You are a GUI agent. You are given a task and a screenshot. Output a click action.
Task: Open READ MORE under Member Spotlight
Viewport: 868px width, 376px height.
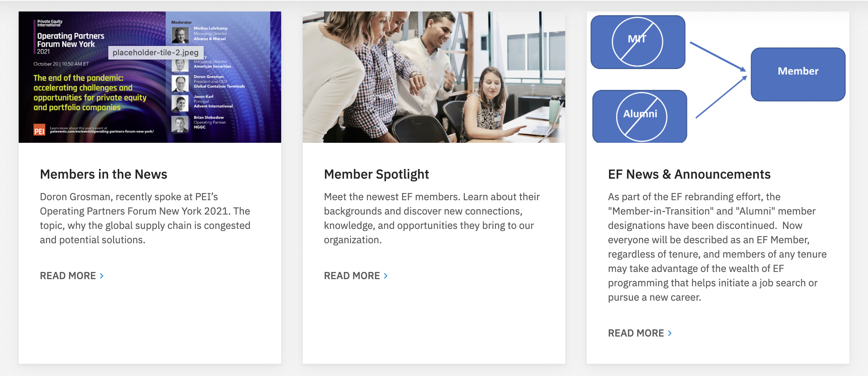coord(352,276)
